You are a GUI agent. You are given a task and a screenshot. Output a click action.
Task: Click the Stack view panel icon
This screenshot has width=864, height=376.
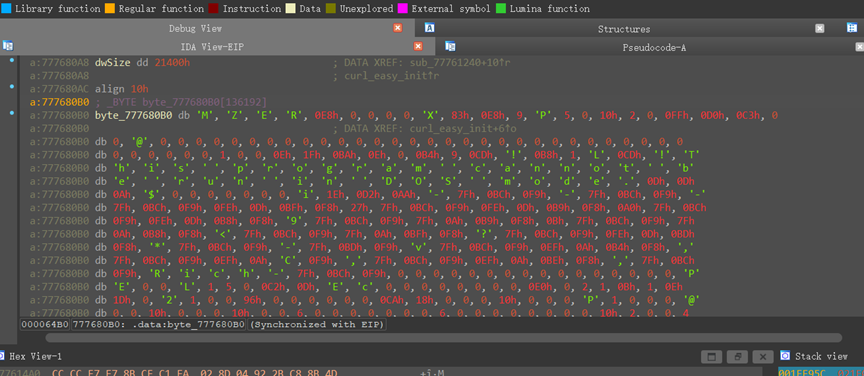pyautogui.click(x=785, y=356)
